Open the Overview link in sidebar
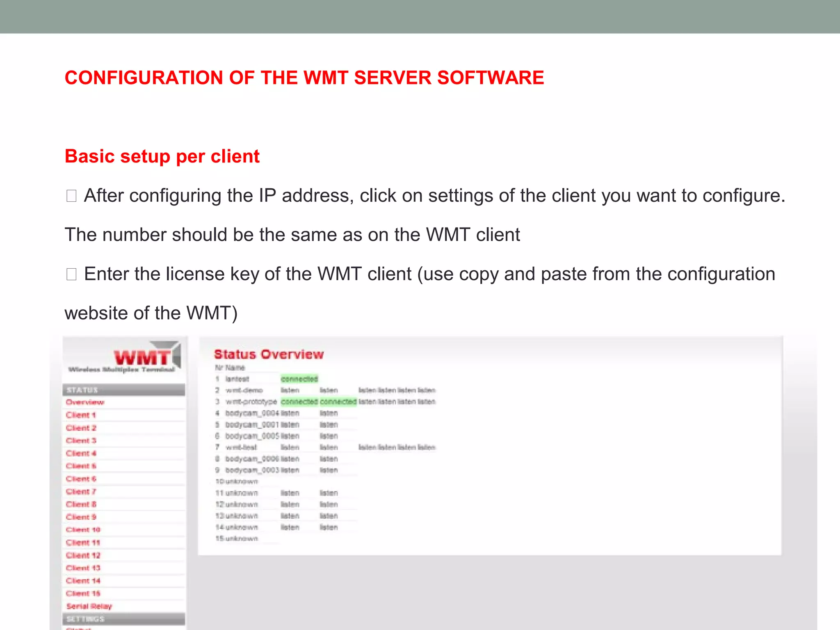Screen dimensions: 840x630 pyautogui.click(x=85, y=402)
